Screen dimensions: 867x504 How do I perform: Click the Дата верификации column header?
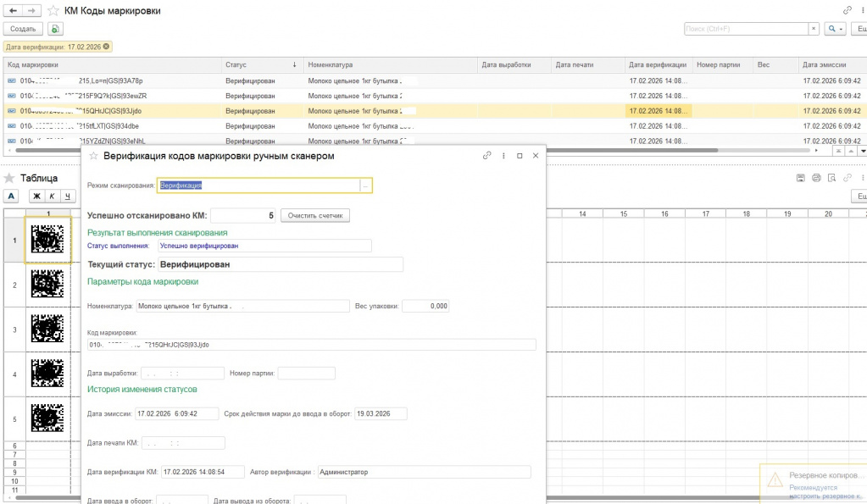(658, 64)
